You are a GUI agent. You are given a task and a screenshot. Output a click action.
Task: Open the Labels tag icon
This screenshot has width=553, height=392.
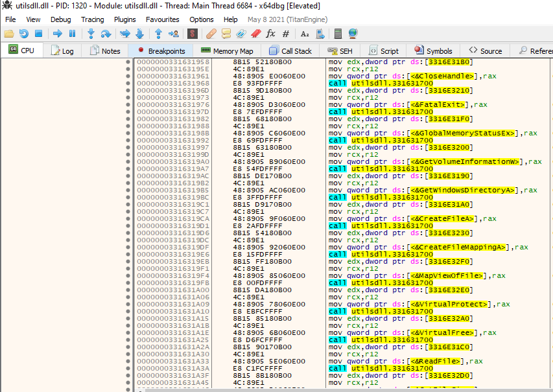(241, 34)
